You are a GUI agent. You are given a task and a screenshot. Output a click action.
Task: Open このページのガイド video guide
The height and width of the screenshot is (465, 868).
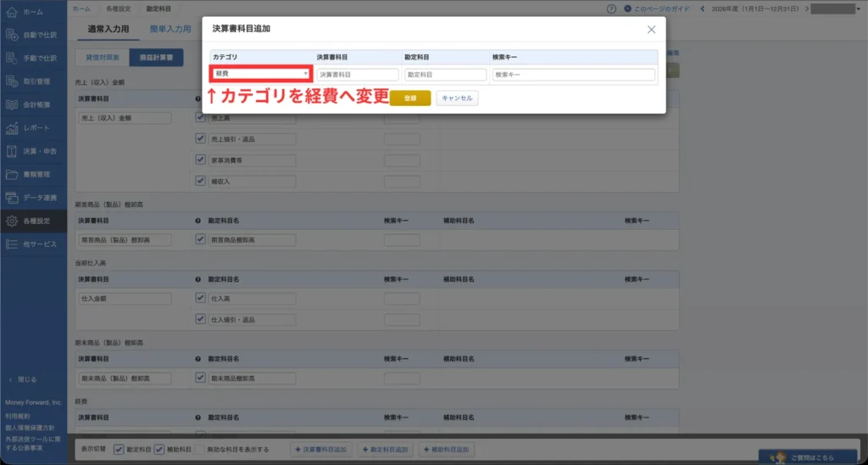point(657,8)
